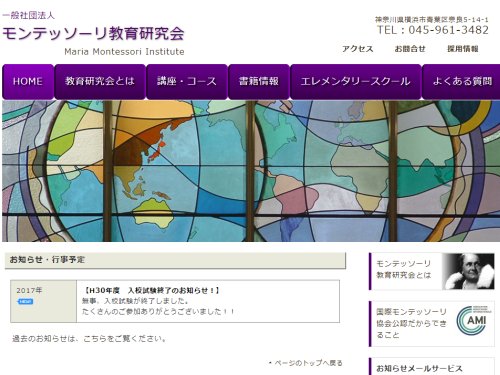Click the address text 神奈川県横浜市青葉区奈良5-14-1
Screen dimensions: 500x375
click(x=432, y=19)
